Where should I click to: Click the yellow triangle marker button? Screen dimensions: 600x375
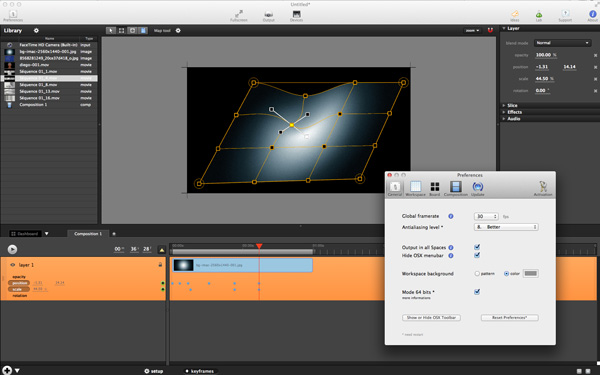[x=161, y=249]
